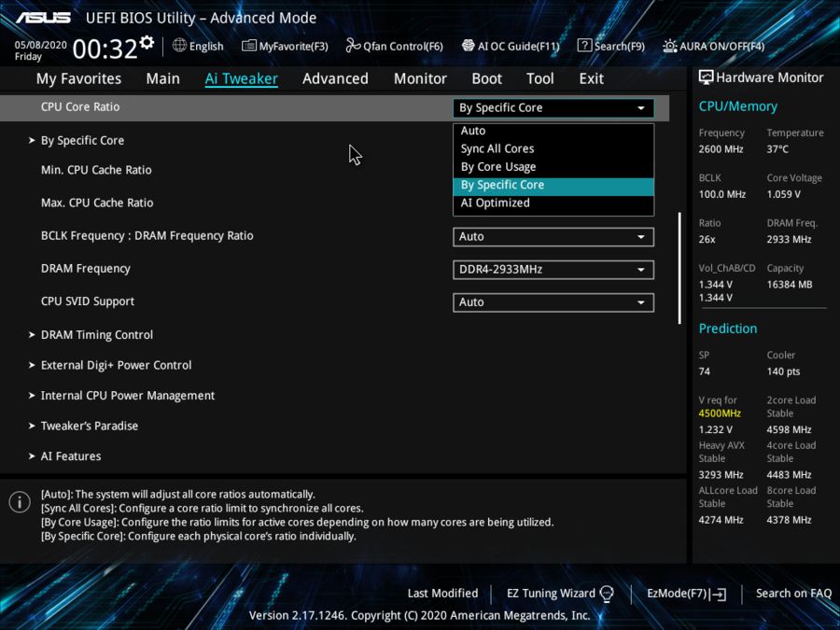
Task: Click the 3293 MHz Heavy AVX value
Action: [721, 475]
